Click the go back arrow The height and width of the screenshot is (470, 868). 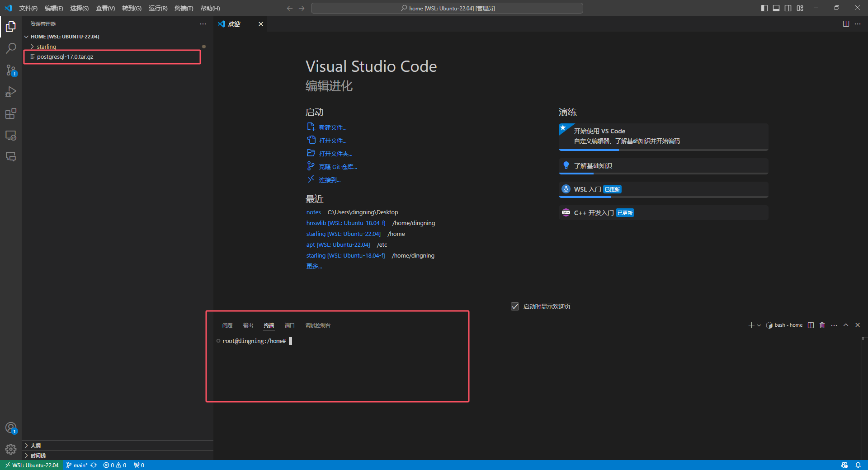coord(289,8)
